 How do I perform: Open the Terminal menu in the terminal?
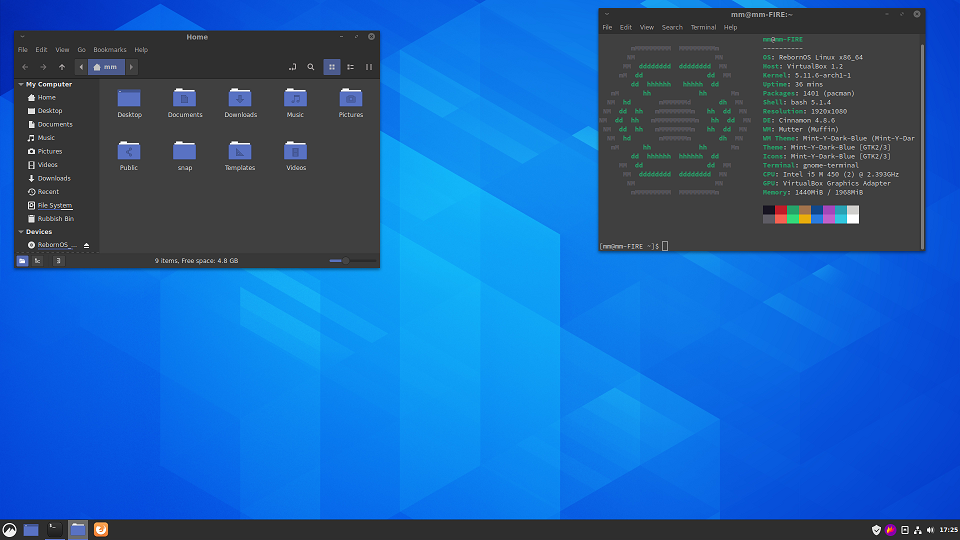tap(703, 28)
